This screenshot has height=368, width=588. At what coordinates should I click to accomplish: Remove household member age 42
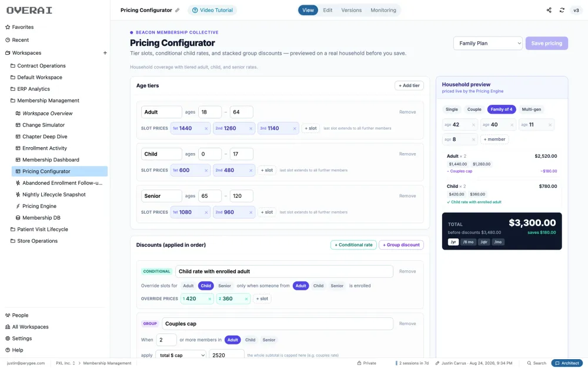click(x=473, y=125)
